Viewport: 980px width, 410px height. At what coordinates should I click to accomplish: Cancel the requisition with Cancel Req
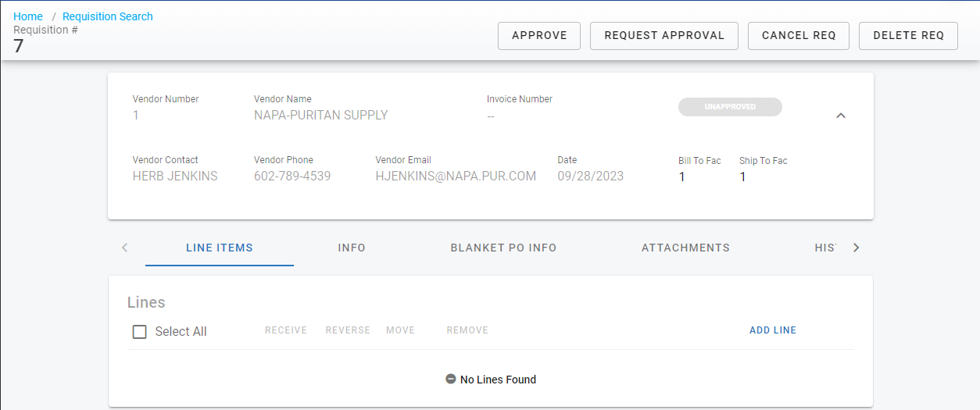coord(798,36)
